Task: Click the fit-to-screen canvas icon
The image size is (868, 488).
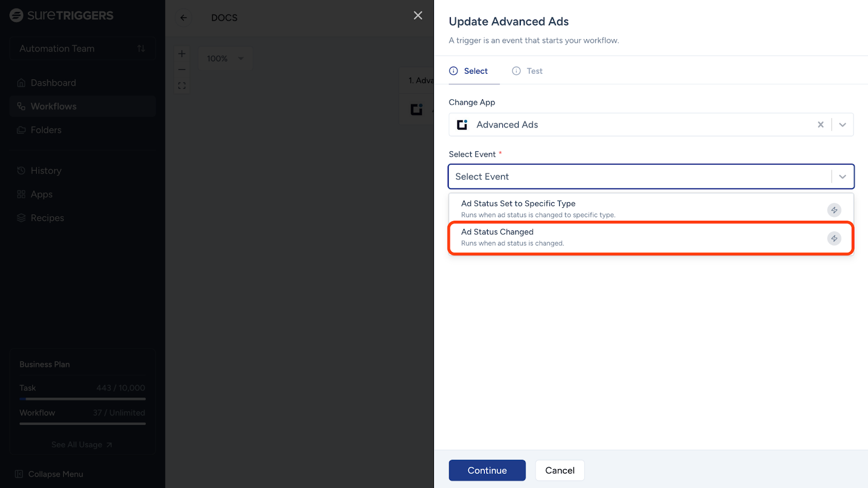Action: click(x=182, y=86)
